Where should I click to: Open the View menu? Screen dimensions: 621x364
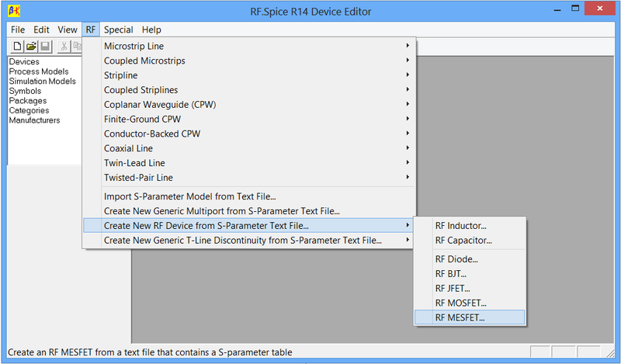click(68, 29)
